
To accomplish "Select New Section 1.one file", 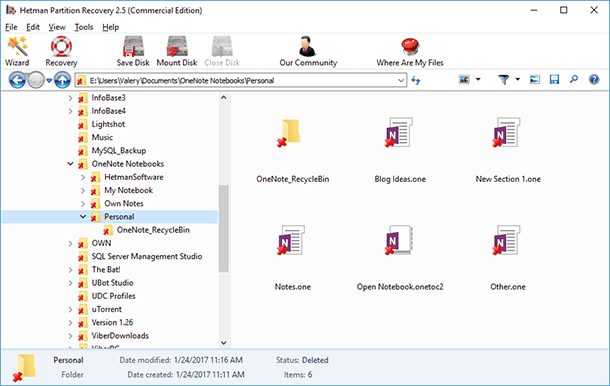I will [x=506, y=133].
